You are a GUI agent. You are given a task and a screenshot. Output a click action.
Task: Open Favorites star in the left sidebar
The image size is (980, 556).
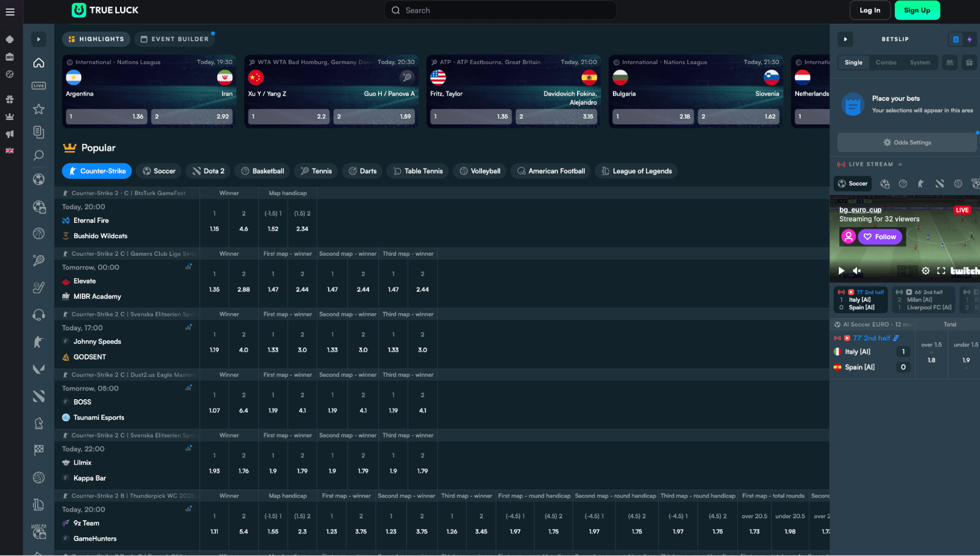coord(39,109)
